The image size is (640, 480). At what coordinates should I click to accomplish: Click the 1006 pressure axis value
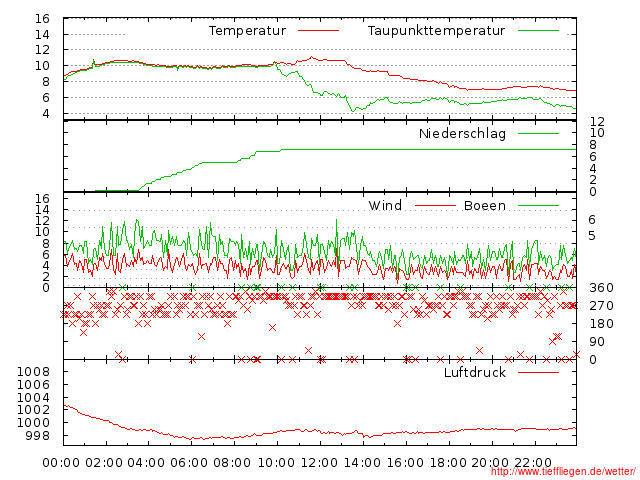pyautogui.click(x=33, y=384)
